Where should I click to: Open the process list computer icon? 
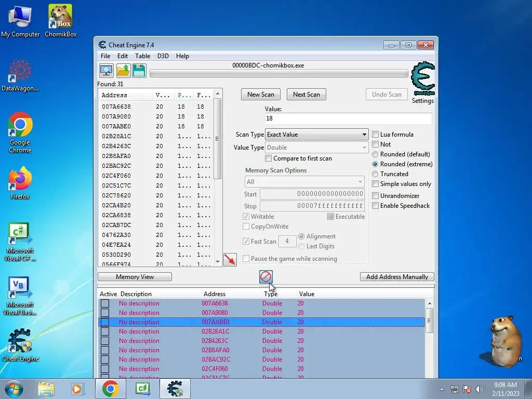(x=106, y=71)
